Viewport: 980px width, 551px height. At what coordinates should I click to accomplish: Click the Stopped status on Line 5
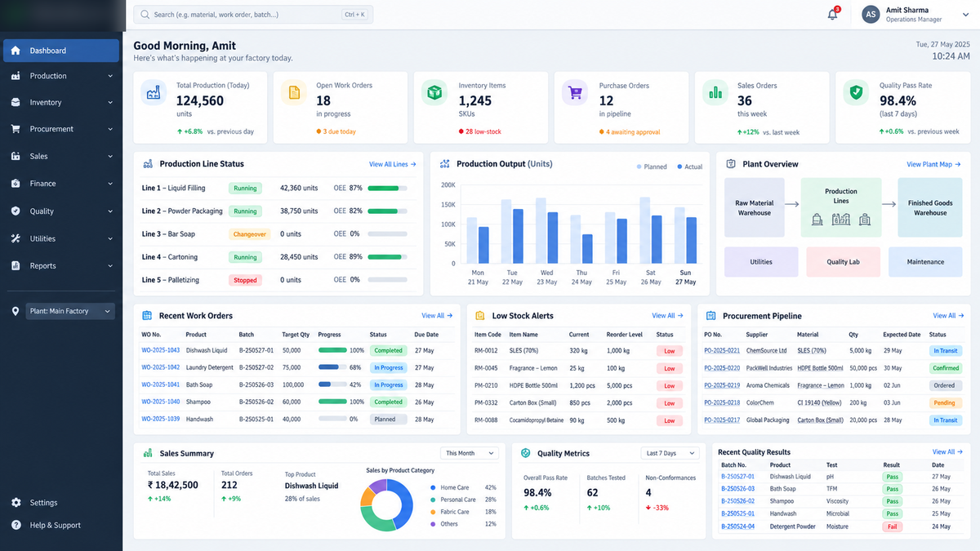pyautogui.click(x=245, y=280)
